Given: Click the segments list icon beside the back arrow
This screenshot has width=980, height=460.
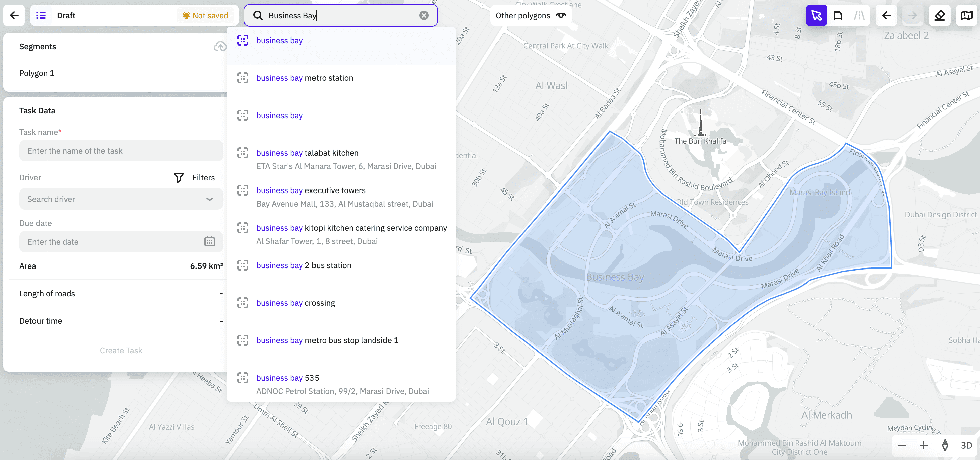Looking at the screenshot, I should (x=41, y=16).
